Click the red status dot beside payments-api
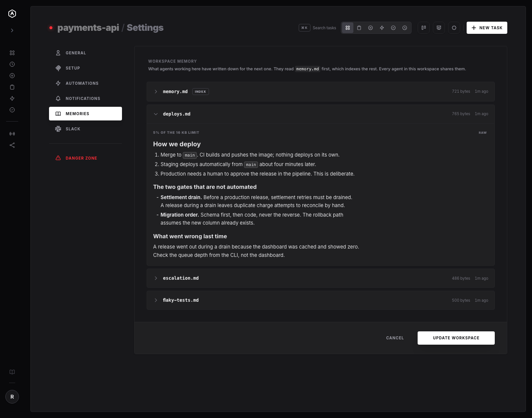This screenshot has width=532, height=418. 51,28
